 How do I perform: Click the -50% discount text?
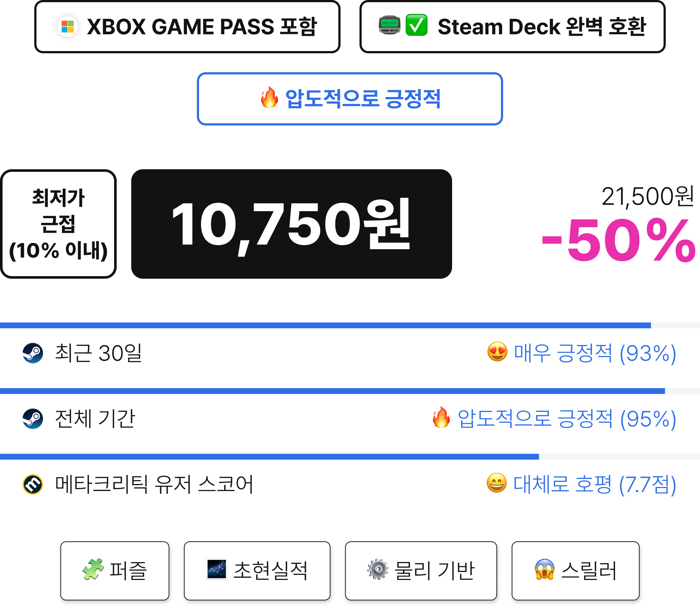pyautogui.click(x=618, y=240)
